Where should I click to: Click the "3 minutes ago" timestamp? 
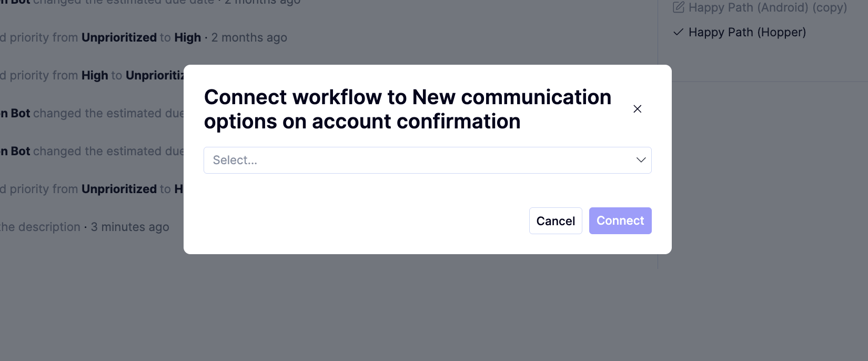click(x=130, y=227)
